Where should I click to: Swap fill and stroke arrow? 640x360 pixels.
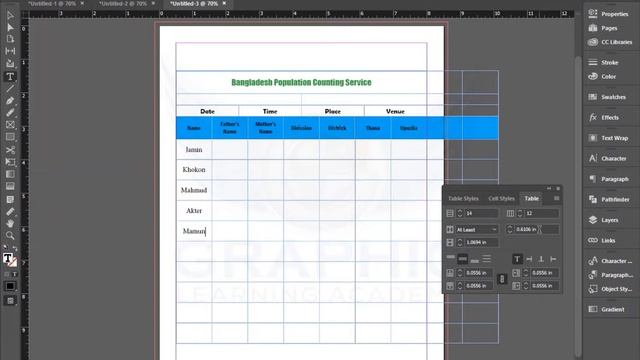[15, 248]
